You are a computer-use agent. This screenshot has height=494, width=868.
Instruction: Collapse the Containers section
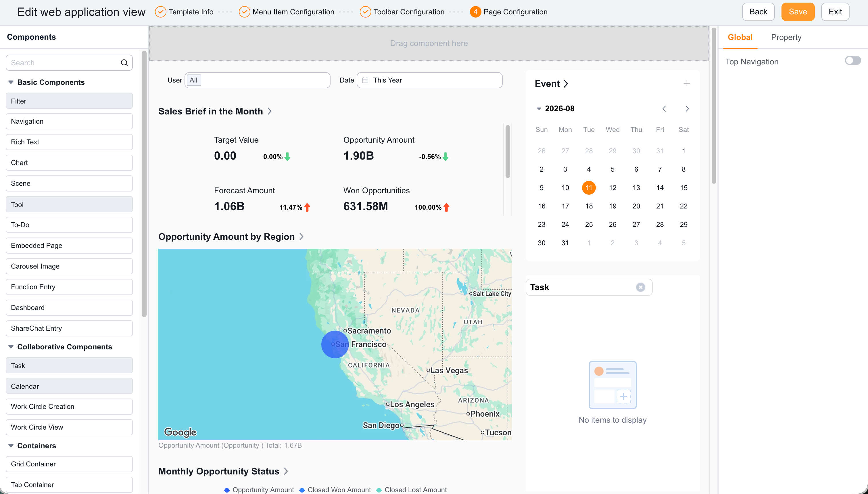point(11,445)
